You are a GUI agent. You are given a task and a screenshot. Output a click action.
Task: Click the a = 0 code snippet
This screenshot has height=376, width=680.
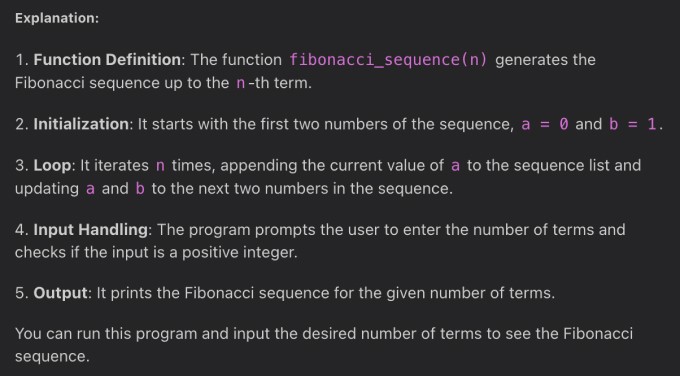pos(545,124)
